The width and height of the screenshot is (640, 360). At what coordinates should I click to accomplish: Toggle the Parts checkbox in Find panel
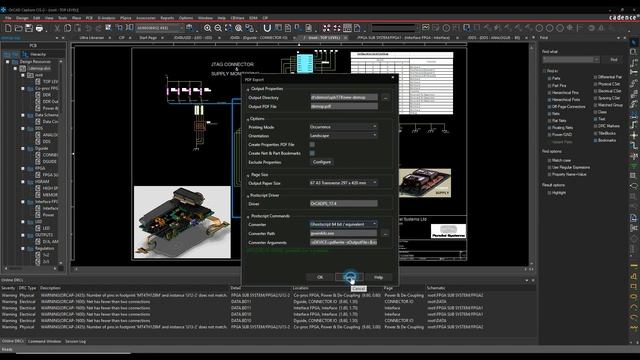point(549,78)
